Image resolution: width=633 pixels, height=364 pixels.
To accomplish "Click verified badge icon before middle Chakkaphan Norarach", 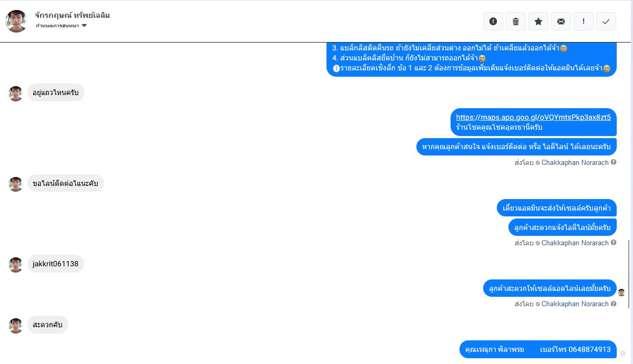I will [x=538, y=243].
